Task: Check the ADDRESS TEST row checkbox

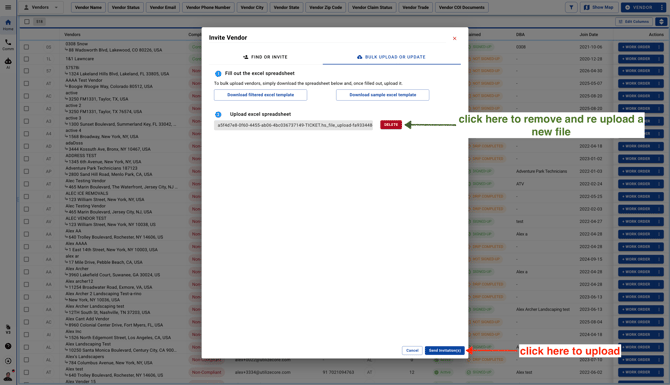Action: coord(26,159)
